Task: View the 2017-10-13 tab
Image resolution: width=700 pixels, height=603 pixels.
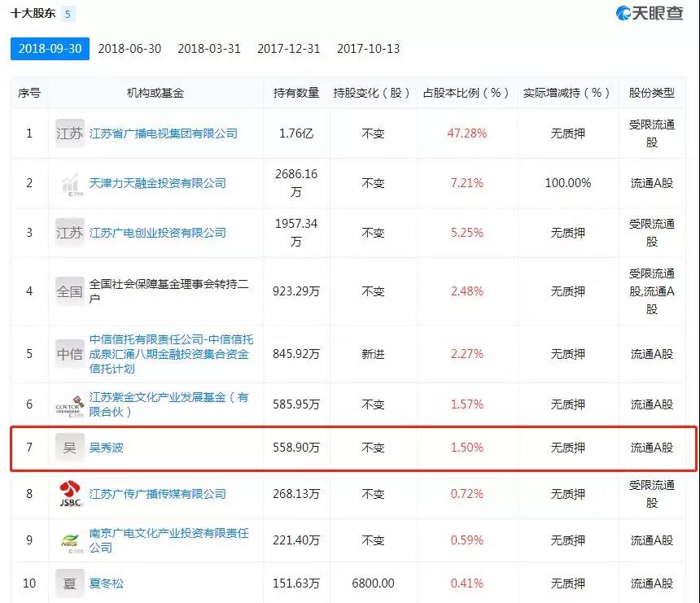Action: tap(368, 49)
